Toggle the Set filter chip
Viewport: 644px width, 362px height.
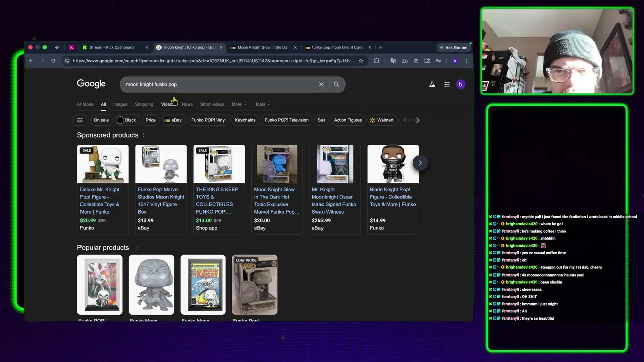[321, 120]
